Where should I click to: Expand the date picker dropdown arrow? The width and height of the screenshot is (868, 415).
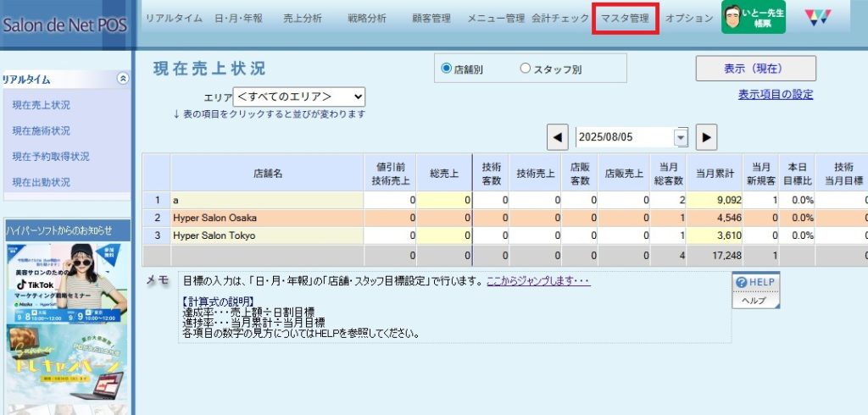[681, 137]
